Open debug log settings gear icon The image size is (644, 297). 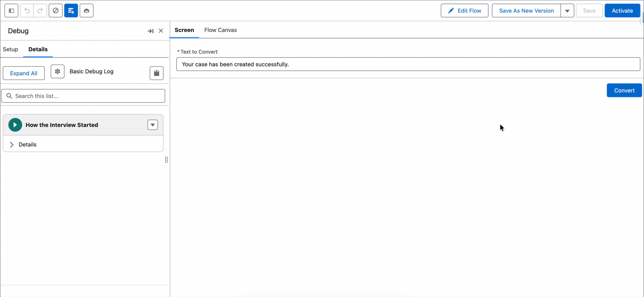[x=58, y=71]
